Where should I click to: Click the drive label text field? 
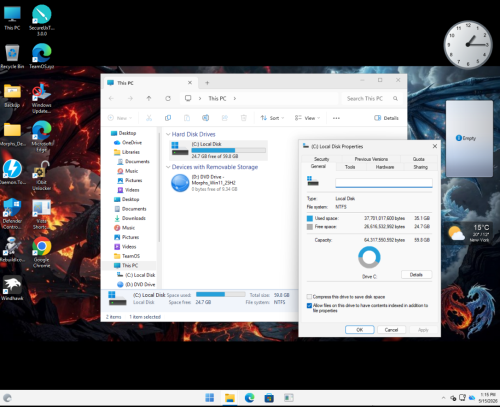pos(384,183)
